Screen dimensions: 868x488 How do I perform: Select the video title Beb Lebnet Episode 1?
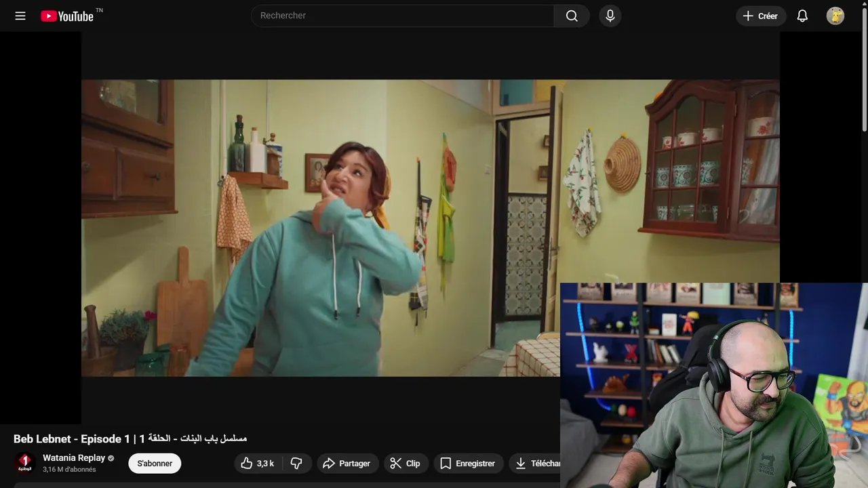tap(130, 439)
